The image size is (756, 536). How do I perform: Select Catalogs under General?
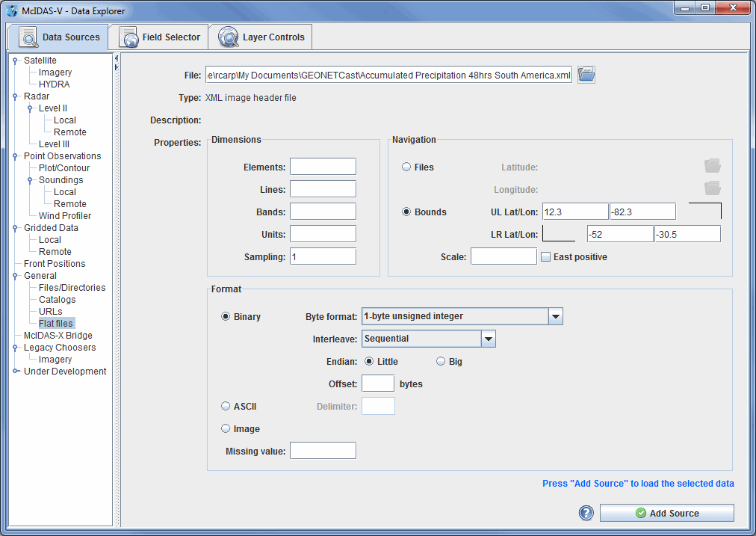pyautogui.click(x=57, y=300)
